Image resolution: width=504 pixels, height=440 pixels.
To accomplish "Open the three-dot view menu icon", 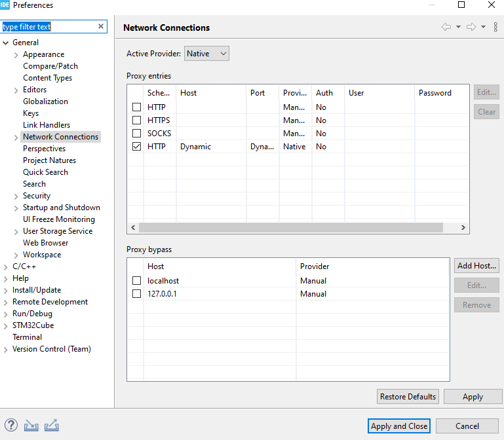I will point(495,27).
